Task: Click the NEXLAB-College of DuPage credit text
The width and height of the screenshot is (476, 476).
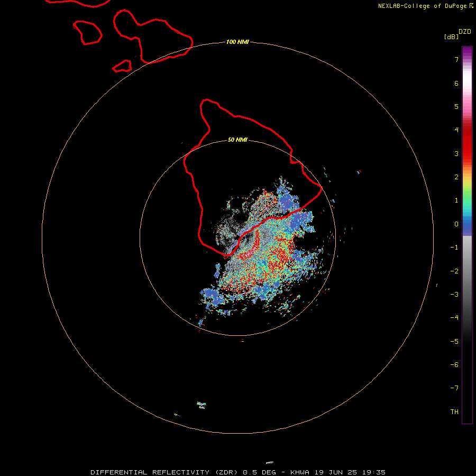Action: 425,6
